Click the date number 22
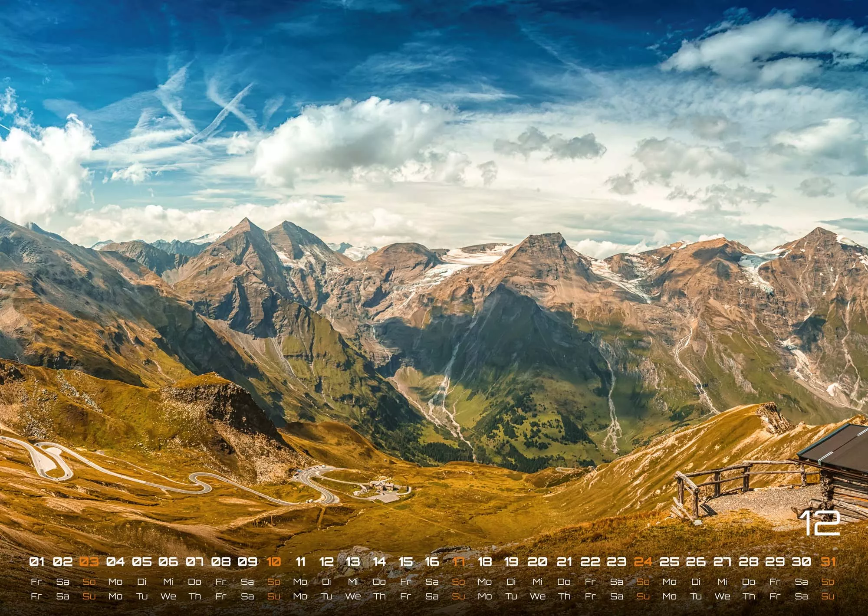 (x=590, y=562)
